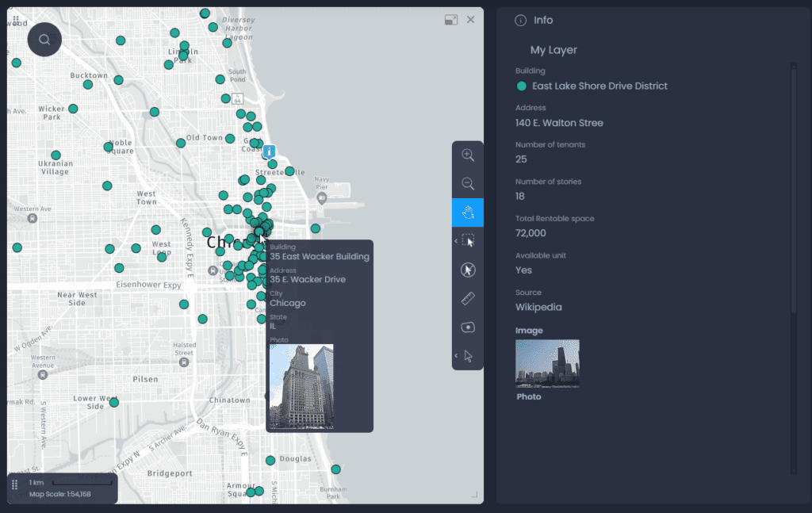Click the Navy Pier landmark marker
The height and width of the screenshot is (513, 812).
pyautogui.click(x=322, y=197)
